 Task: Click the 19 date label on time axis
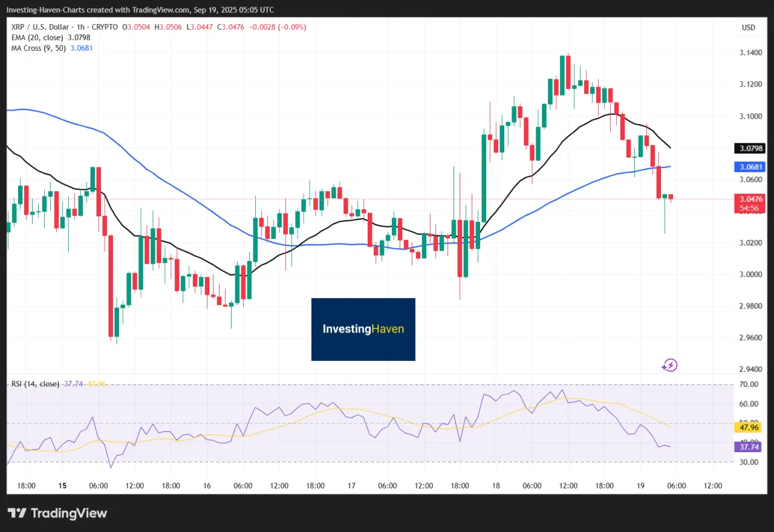pos(640,485)
